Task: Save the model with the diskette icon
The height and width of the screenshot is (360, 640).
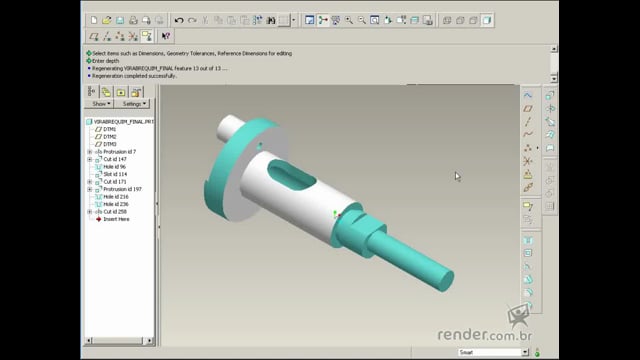Action: coord(120,20)
